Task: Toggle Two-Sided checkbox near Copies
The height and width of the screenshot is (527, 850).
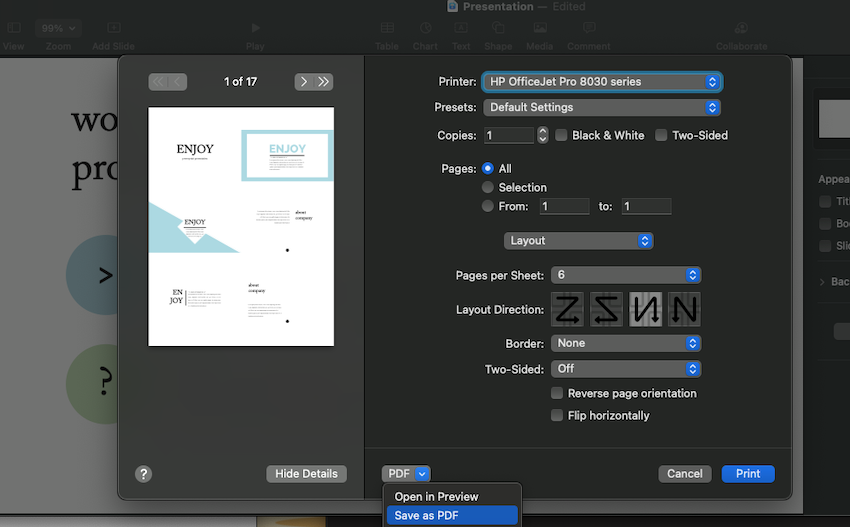Action: coord(661,135)
